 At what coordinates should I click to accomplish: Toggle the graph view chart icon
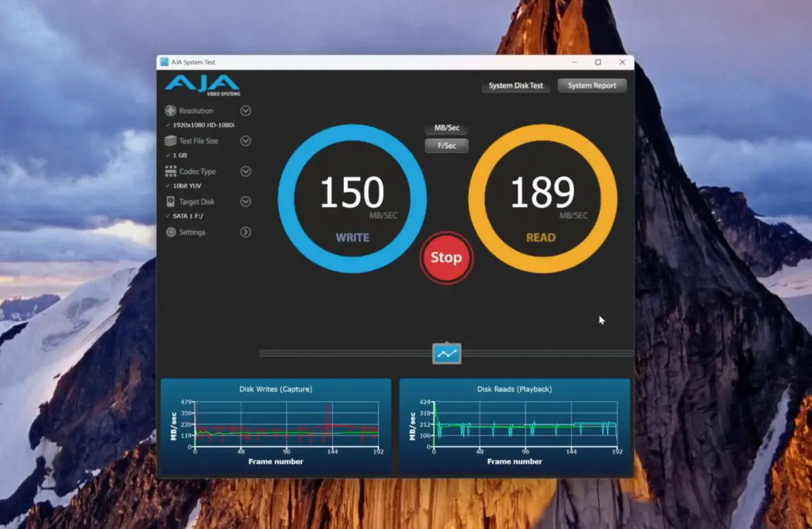click(447, 353)
